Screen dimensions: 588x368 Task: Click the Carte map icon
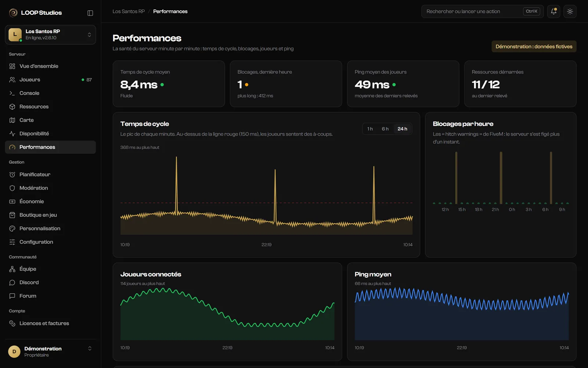click(x=12, y=120)
